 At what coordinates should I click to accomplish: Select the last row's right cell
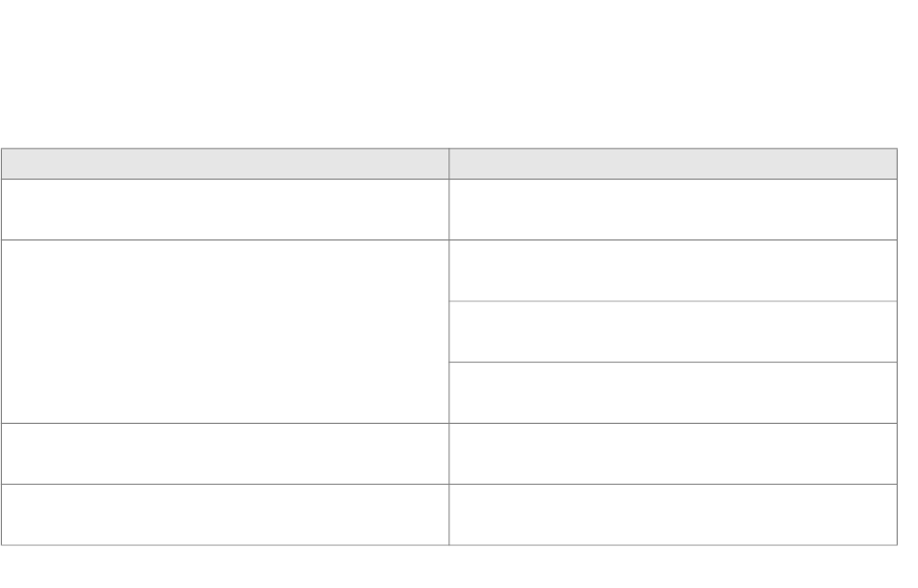point(673,515)
